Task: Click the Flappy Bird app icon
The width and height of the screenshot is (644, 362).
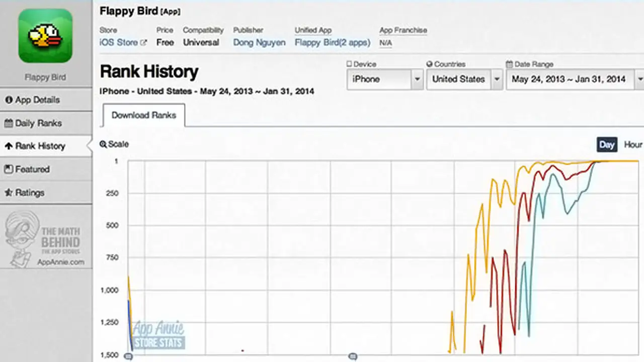Action: pos(45,36)
